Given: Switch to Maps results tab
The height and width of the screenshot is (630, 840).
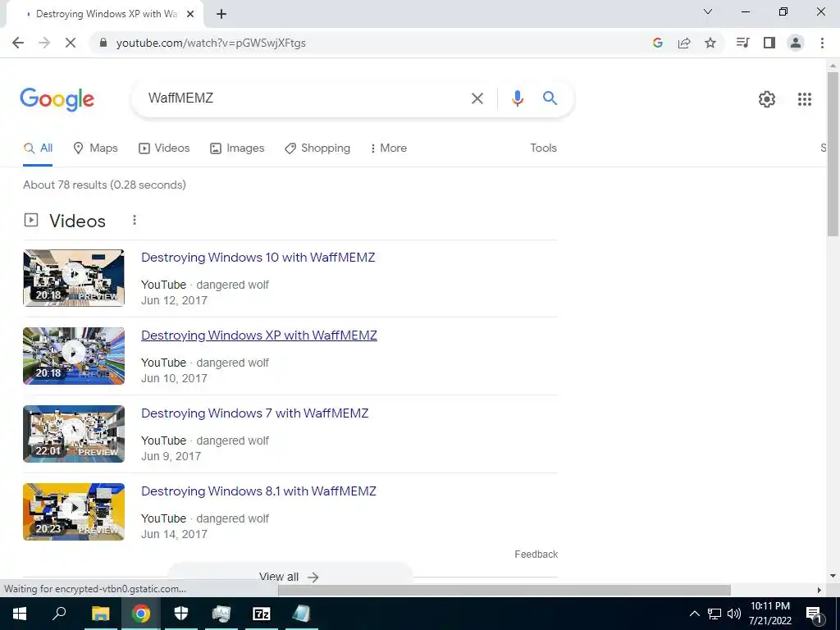Looking at the screenshot, I should point(95,148).
